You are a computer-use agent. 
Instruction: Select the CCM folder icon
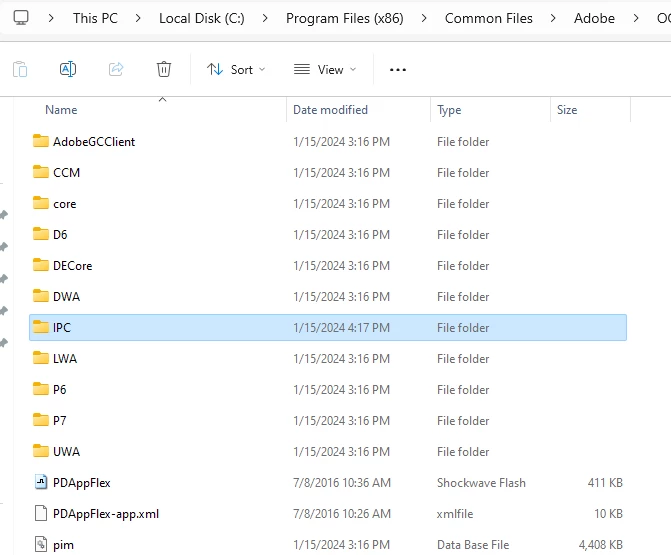click(41, 172)
